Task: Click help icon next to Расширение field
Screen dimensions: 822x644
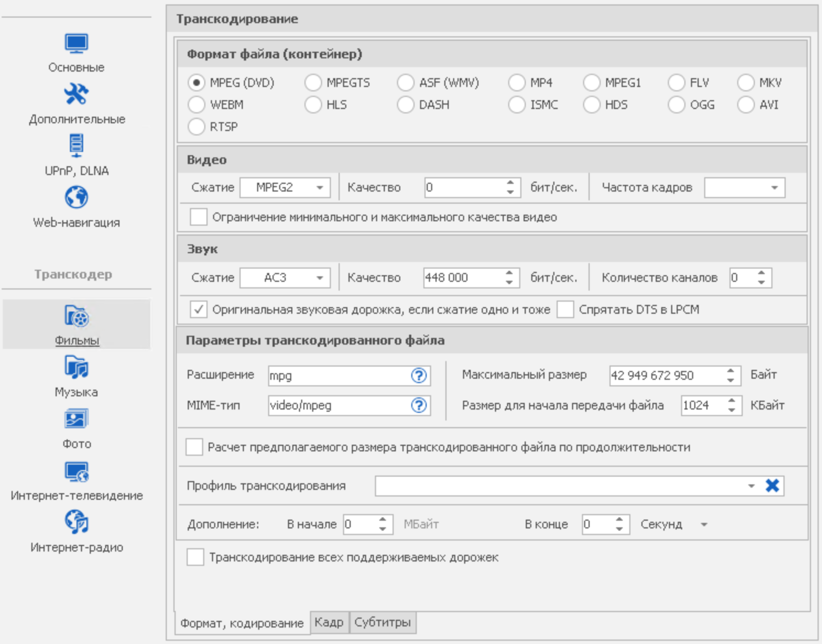Action: (419, 375)
